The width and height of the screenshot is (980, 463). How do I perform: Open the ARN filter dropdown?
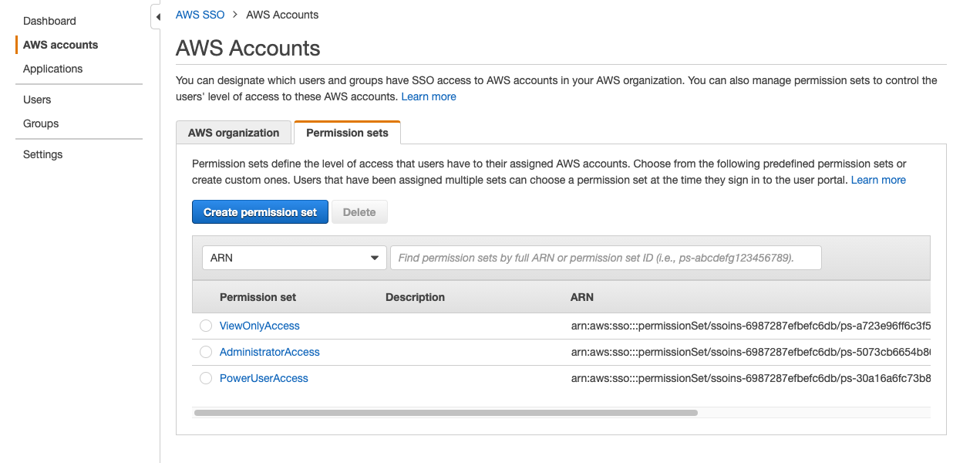[x=294, y=257]
